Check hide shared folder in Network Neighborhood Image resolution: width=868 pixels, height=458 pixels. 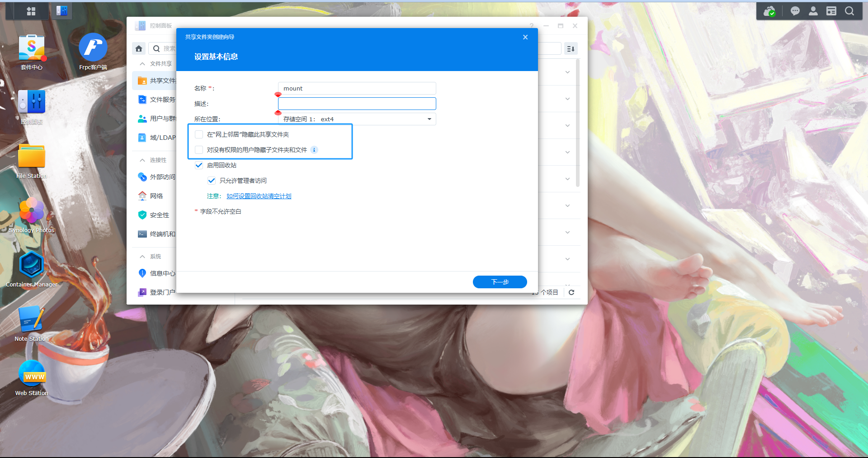point(199,134)
